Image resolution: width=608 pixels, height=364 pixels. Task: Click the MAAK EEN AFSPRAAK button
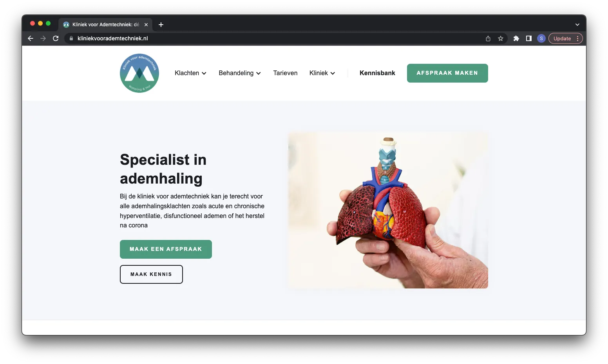(166, 249)
